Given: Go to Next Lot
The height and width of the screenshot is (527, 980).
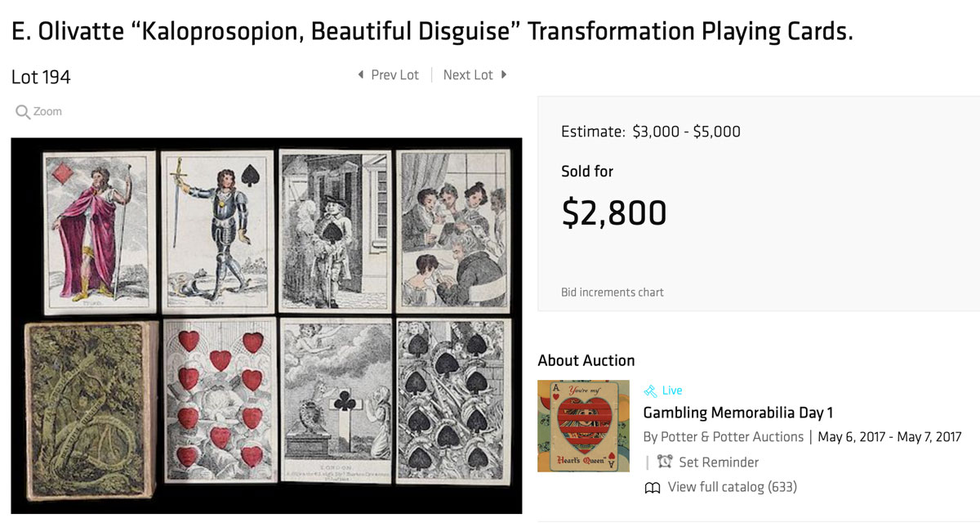Looking at the screenshot, I should point(468,75).
